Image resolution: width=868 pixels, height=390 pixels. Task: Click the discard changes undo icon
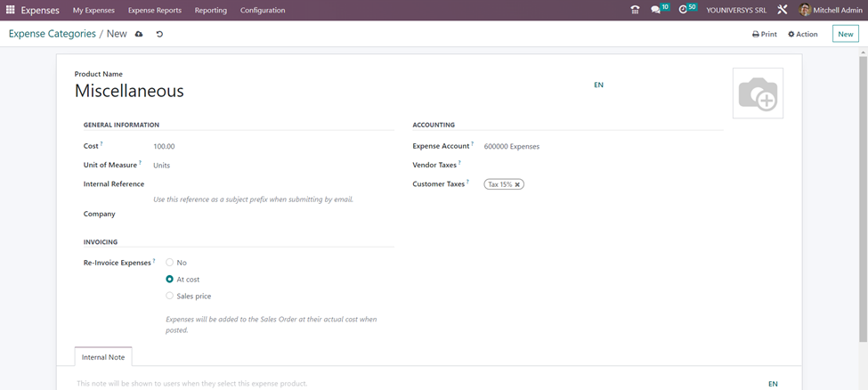(x=159, y=34)
